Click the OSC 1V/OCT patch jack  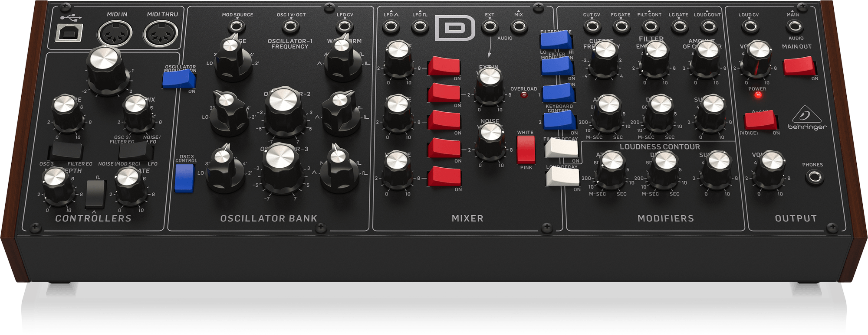pos(290,27)
